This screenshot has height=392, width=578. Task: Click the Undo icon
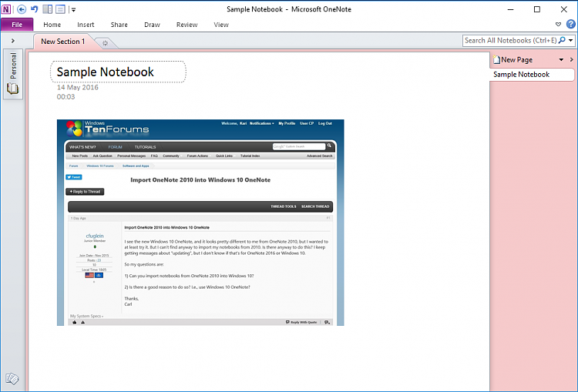coord(34,8)
